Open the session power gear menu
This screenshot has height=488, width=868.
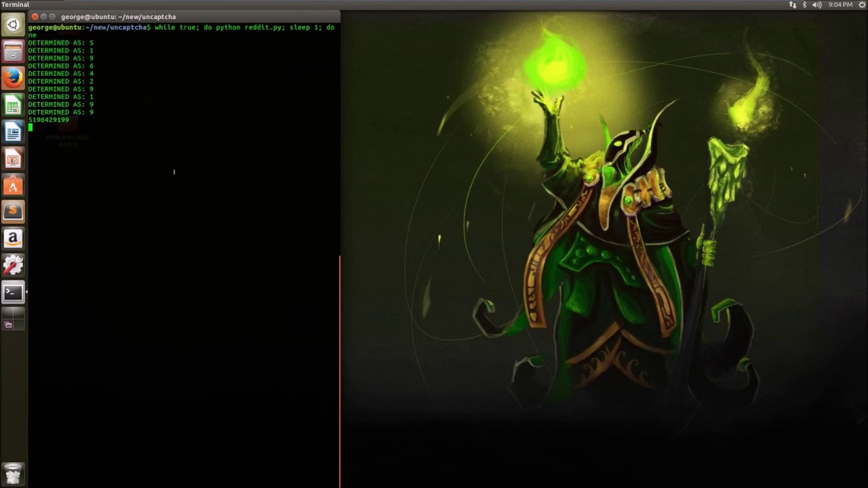pos(862,5)
